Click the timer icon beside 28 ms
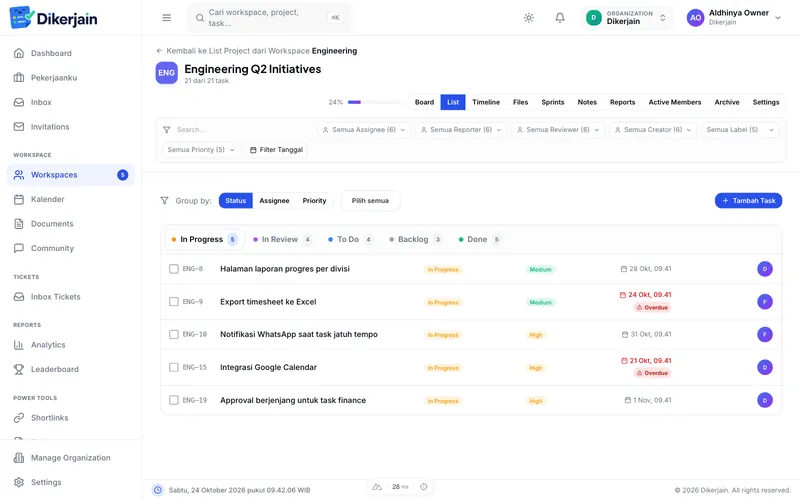 tap(423, 487)
